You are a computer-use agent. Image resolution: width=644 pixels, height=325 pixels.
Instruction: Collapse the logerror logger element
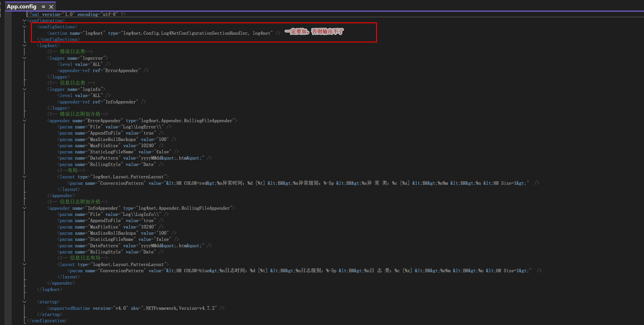(24, 58)
